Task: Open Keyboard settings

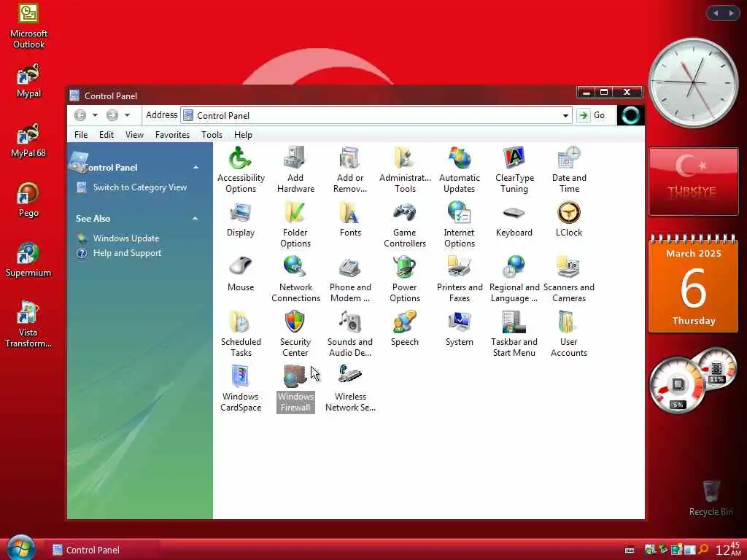Action: click(514, 219)
